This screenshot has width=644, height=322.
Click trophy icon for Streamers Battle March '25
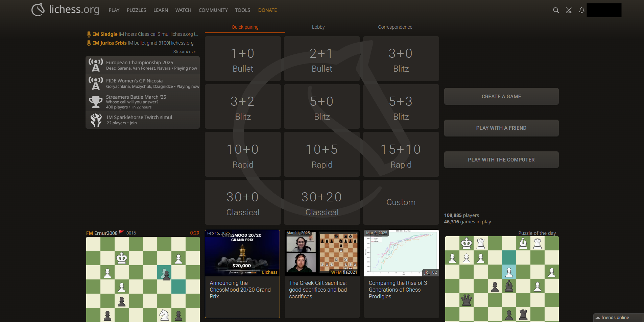[96, 102]
